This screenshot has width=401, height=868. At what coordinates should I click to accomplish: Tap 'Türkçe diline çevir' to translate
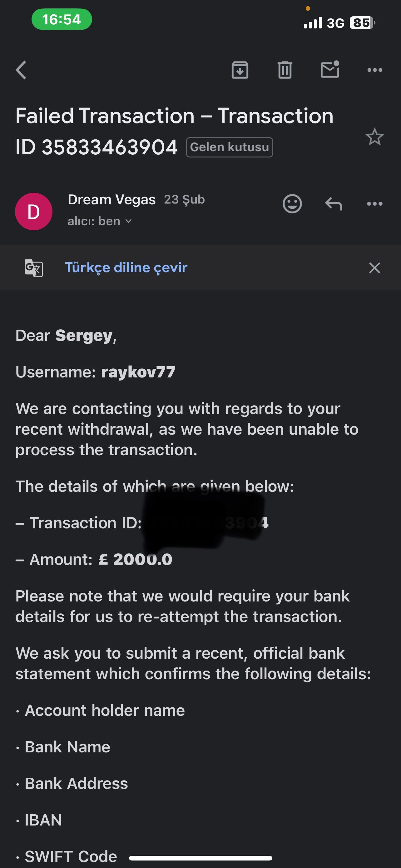pos(126,267)
